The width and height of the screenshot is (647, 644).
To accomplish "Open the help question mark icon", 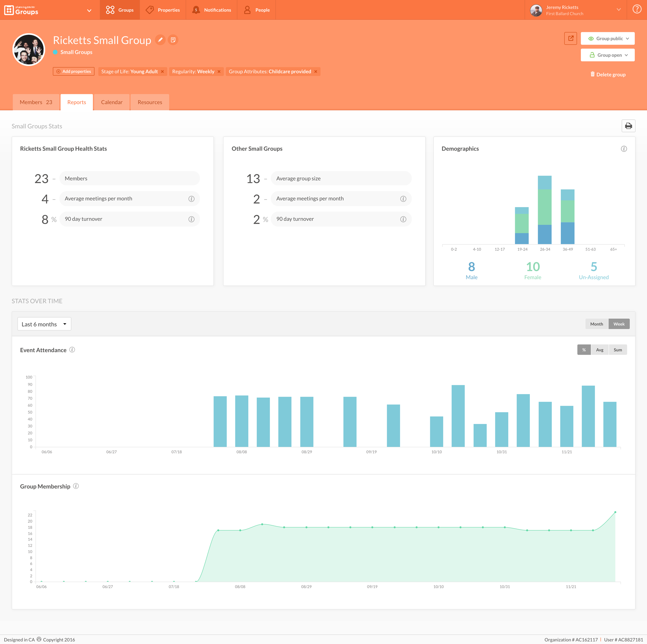I will (x=637, y=9).
